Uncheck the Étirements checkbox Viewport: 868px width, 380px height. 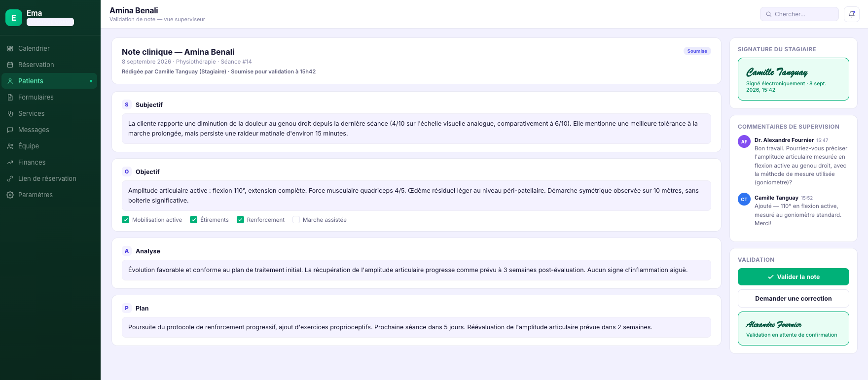click(x=194, y=220)
